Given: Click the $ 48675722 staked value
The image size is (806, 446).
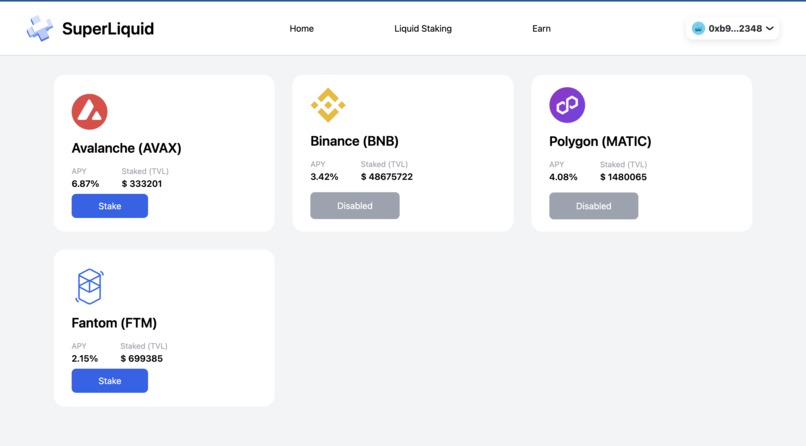Looking at the screenshot, I should click(x=387, y=177).
